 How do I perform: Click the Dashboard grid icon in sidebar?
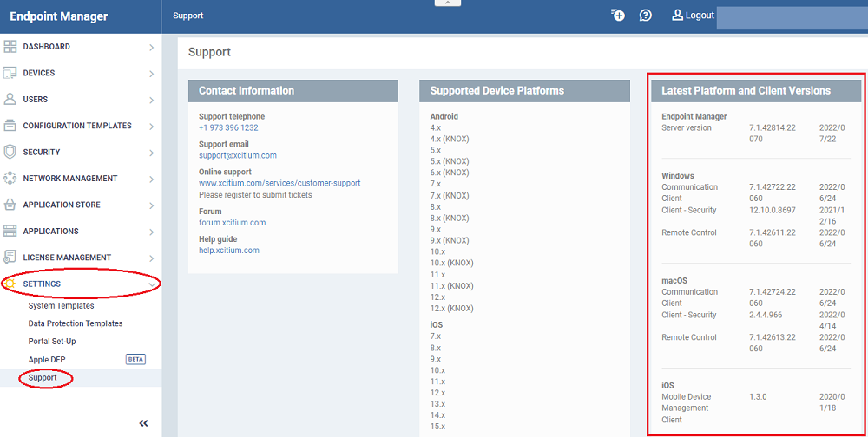(10, 47)
